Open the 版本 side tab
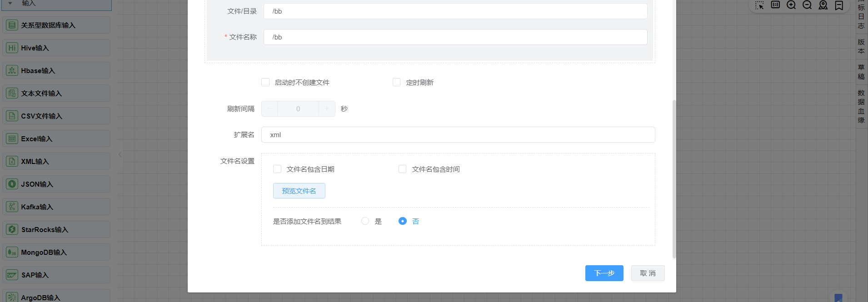The image size is (868, 302). click(x=861, y=46)
